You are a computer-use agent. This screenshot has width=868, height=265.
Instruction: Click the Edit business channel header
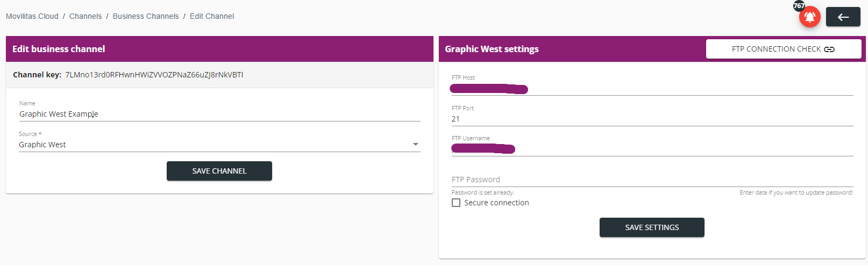coord(59,49)
